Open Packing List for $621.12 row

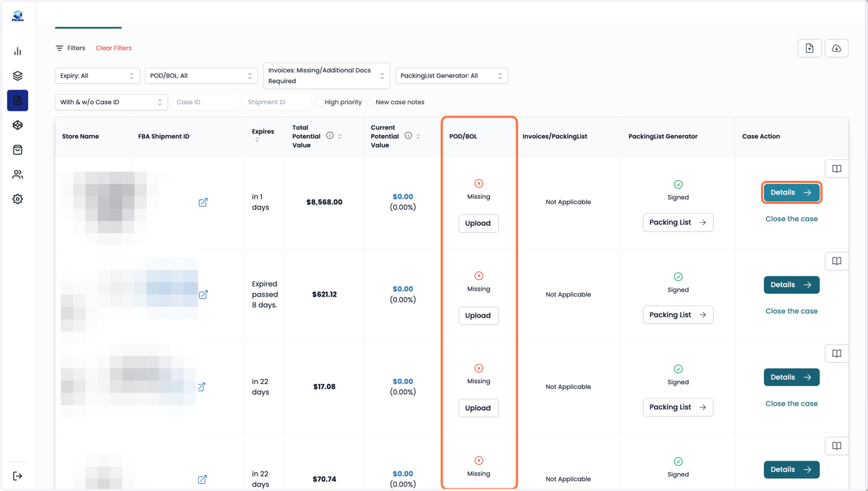[x=678, y=315]
